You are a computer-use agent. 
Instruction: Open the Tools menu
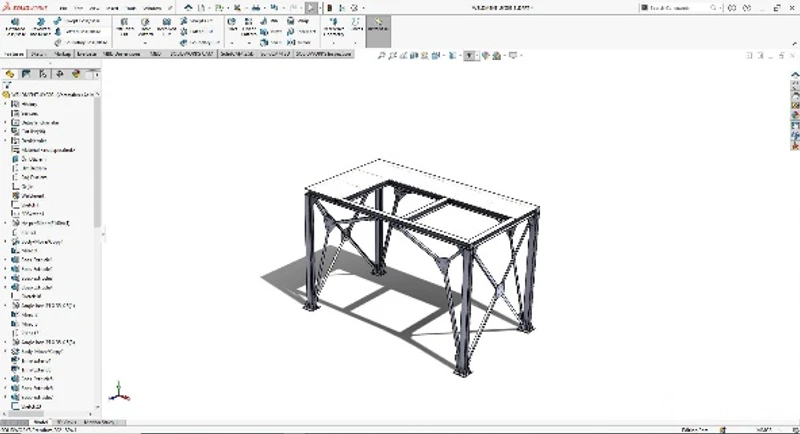[x=130, y=8]
